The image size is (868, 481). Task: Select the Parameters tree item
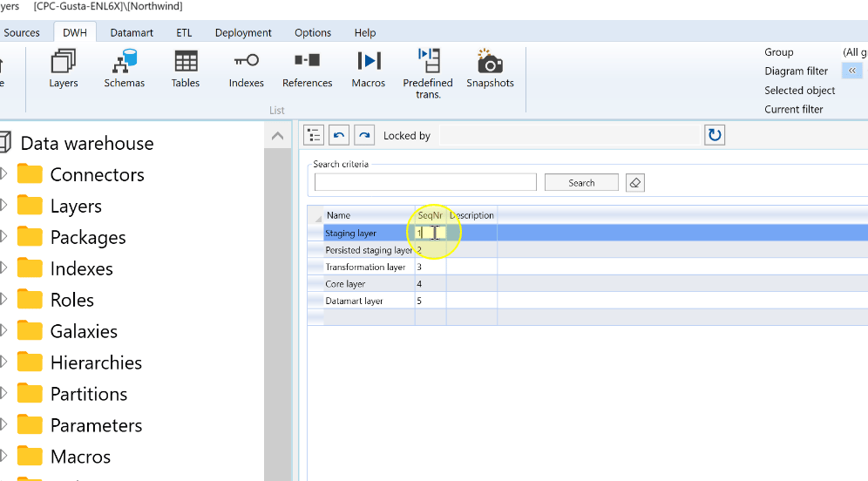coord(97,425)
